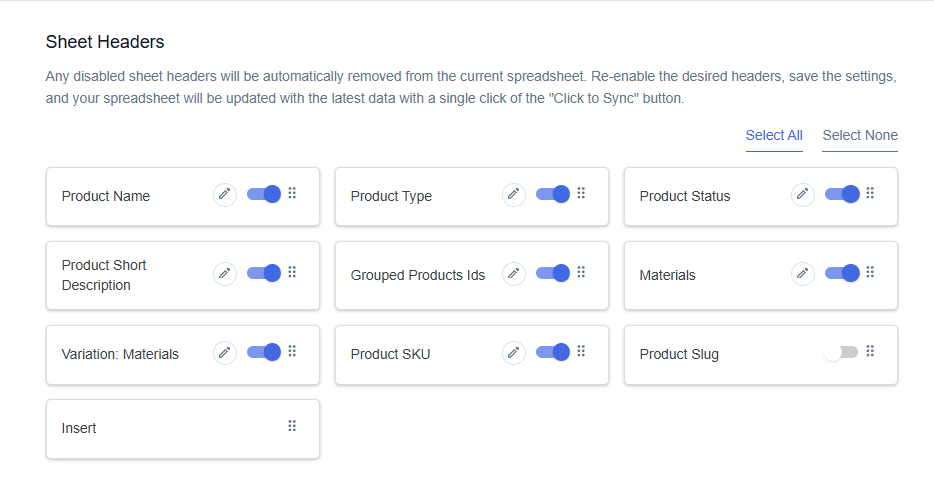Edit the Variation: Materials header

(x=225, y=353)
